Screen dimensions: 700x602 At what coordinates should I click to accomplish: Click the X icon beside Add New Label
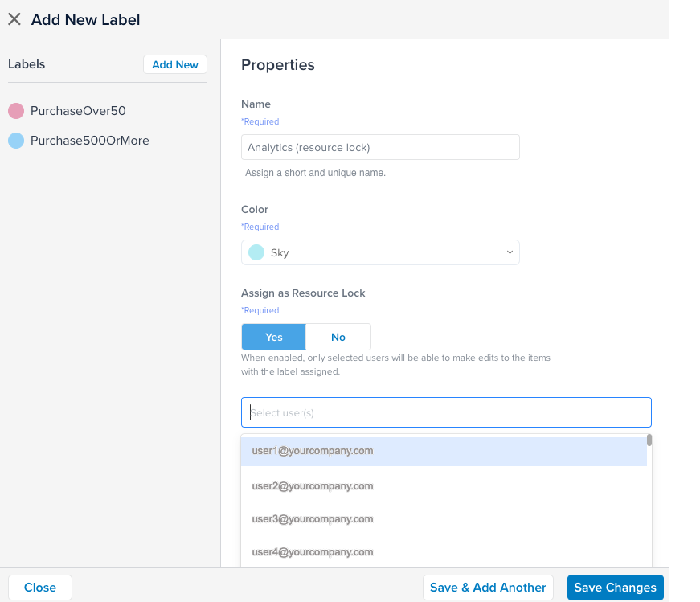point(14,19)
